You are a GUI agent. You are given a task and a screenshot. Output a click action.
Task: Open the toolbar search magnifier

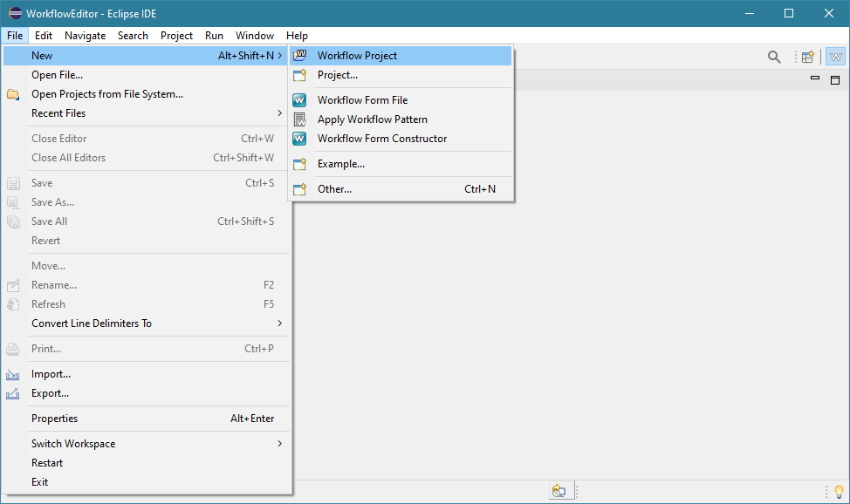774,57
